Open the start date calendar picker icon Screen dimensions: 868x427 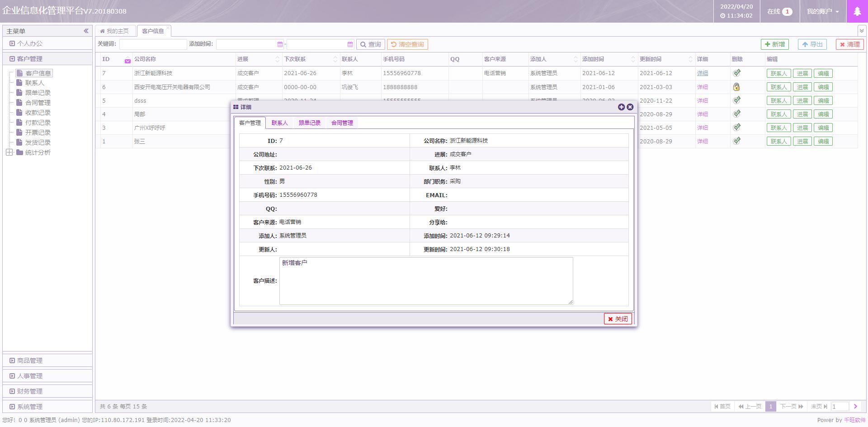280,44
